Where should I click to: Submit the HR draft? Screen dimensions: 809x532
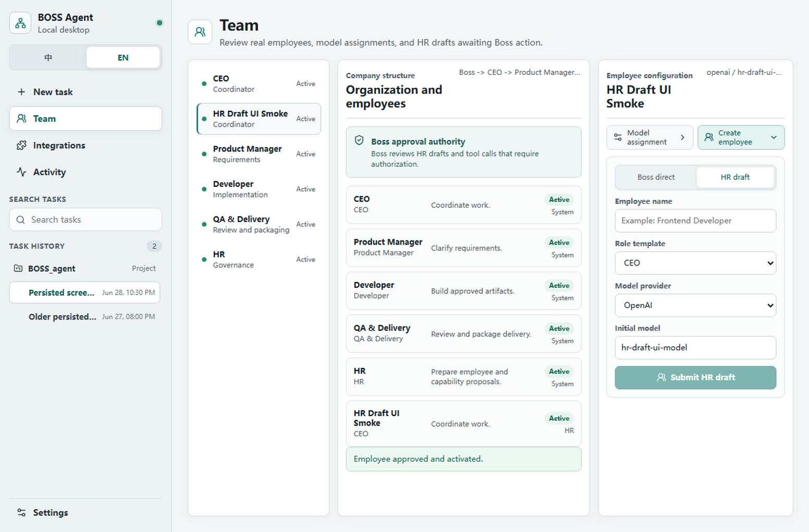(695, 377)
